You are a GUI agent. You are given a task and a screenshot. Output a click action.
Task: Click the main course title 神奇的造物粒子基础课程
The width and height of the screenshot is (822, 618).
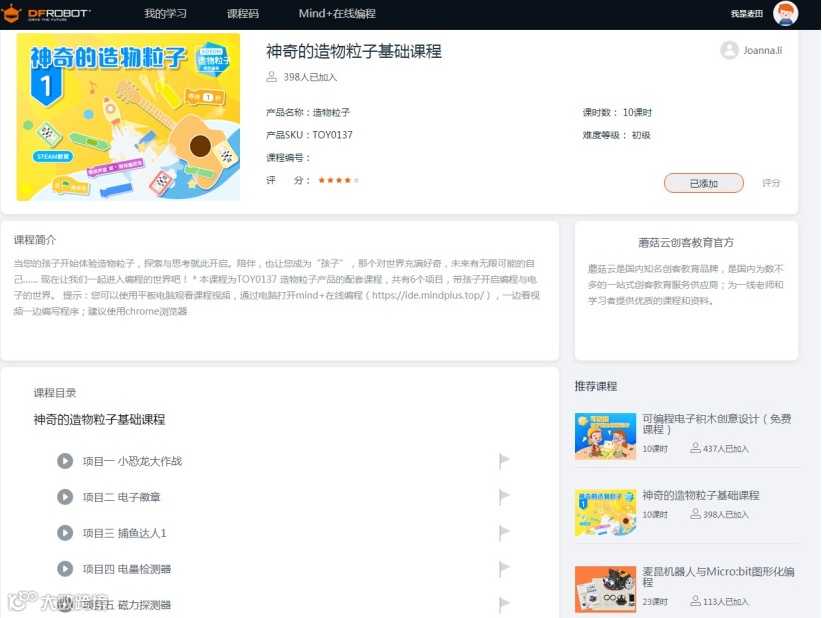[354, 51]
